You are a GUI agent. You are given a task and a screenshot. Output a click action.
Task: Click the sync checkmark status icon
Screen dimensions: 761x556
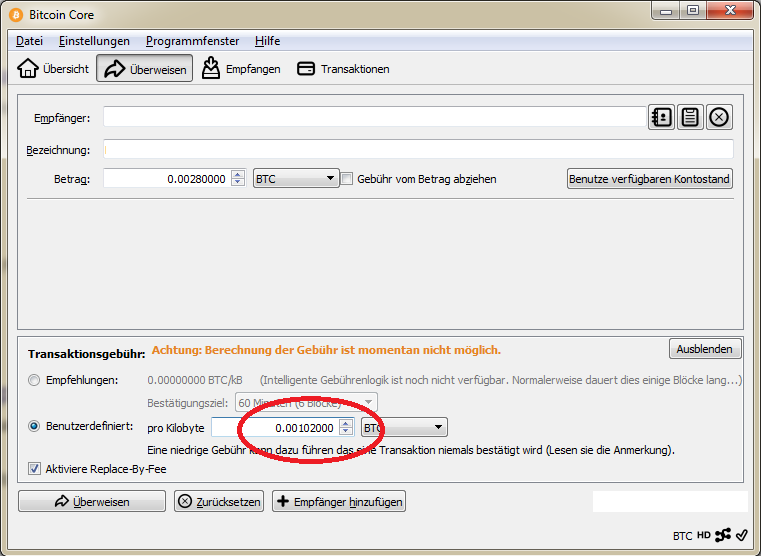pos(742,535)
